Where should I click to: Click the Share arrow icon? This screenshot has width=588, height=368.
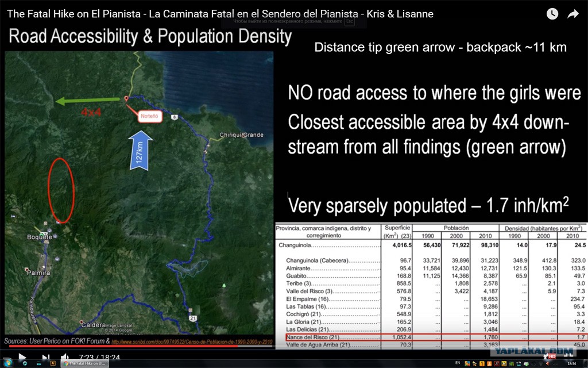pos(572,14)
